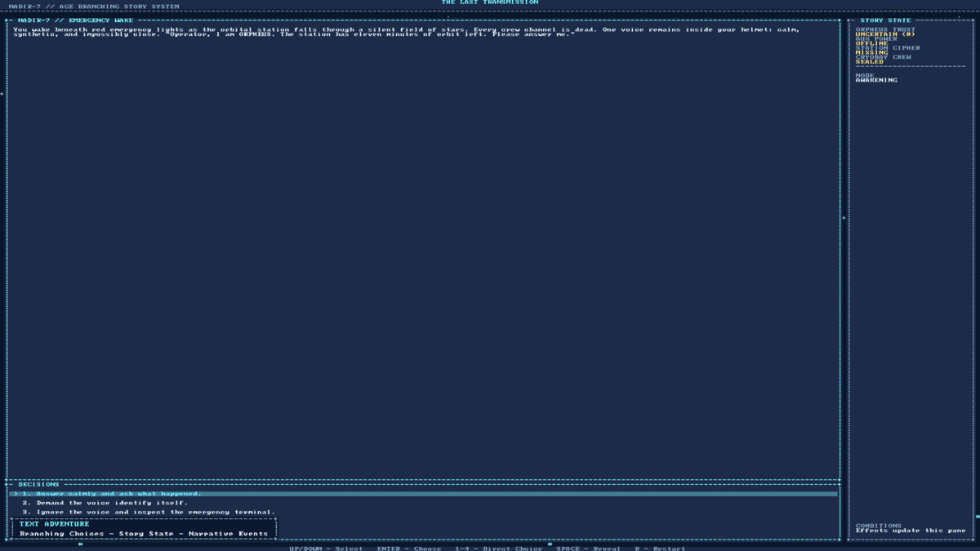The image size is (980, 551).
Task: Click the 'DECISIONS' panel heading
Action: 39,484
